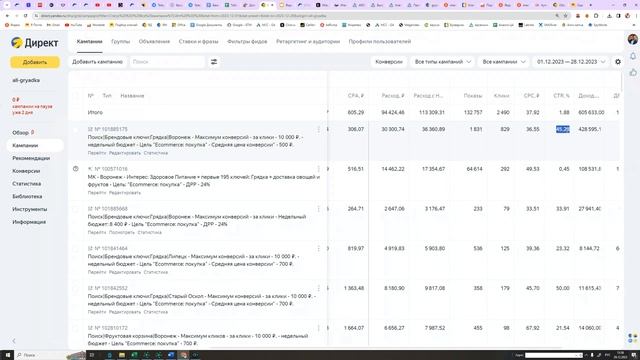Switch to Группы tab
The width and height of the screenshot is (640, 360).
120,42
